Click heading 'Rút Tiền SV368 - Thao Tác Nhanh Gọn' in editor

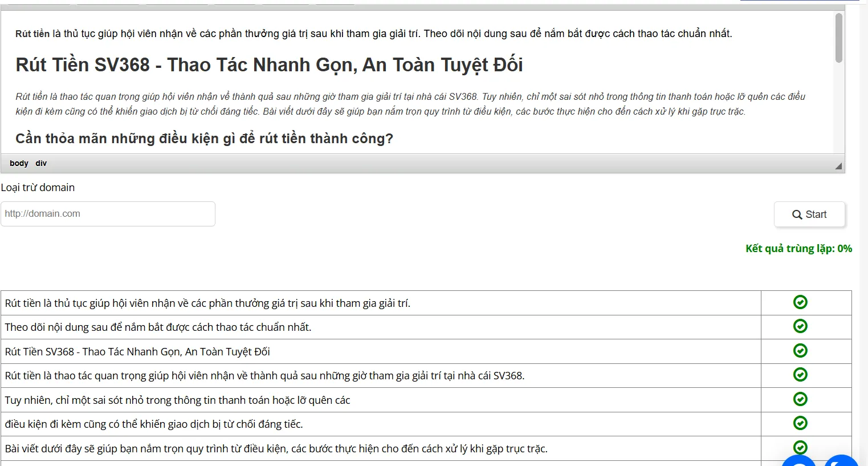click(x=269, y=65)
